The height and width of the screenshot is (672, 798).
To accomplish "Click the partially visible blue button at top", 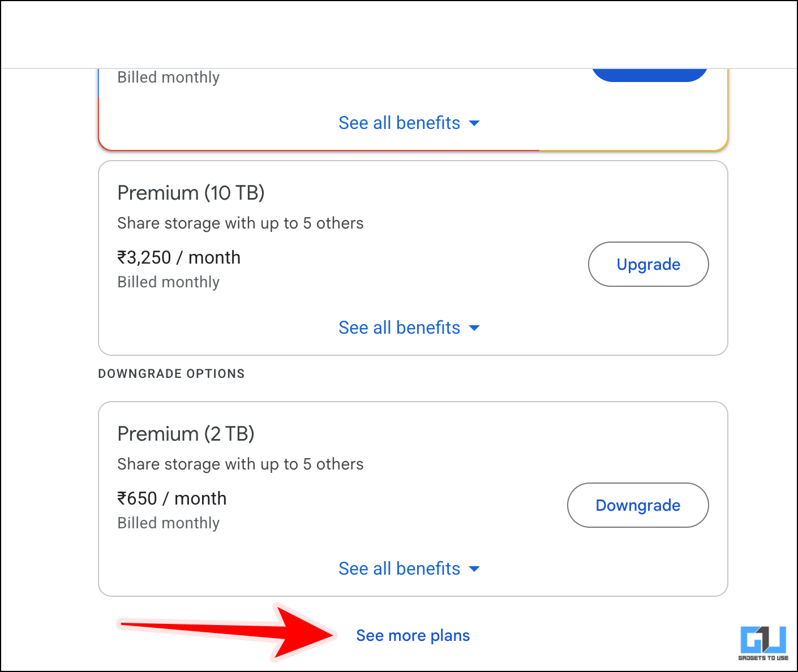I will click(x=649, y=75).
